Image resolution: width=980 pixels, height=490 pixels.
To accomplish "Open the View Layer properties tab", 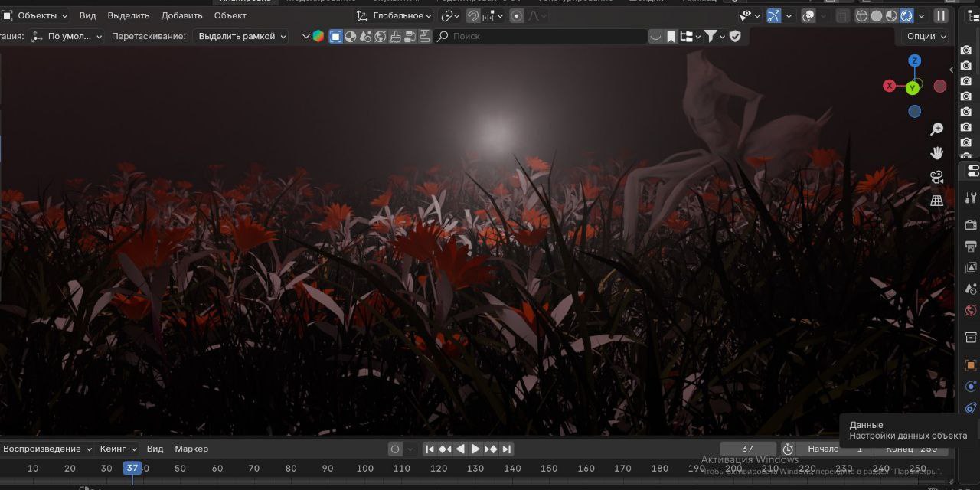I will coord(971,268).
